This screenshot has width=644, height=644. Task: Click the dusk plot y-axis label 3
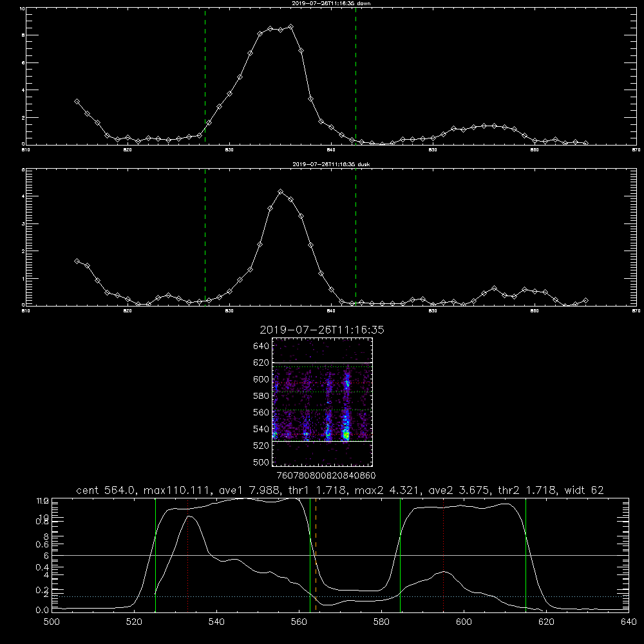click(23, 224)
